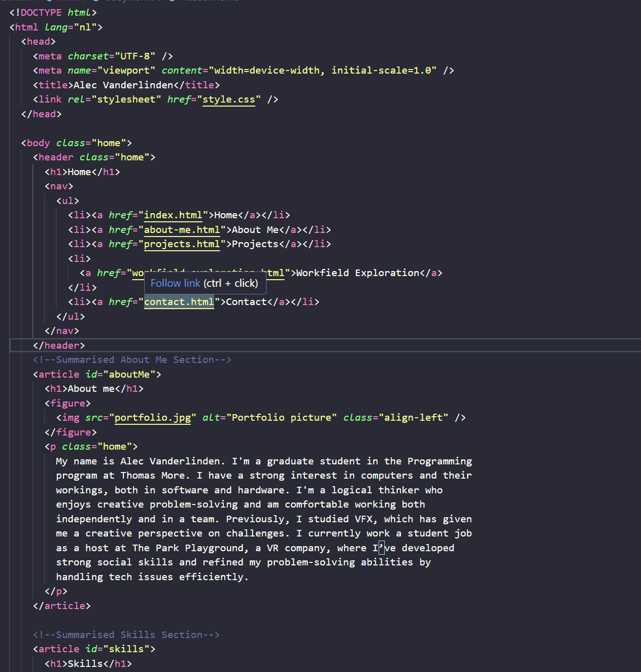Viewport: 641px width, 672px height.
Task: Place cursor on the closing header tag
Action: tap(59, 346)
